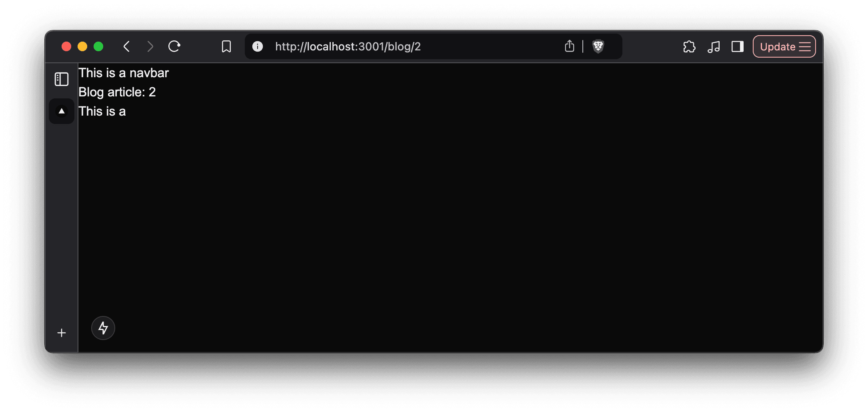Open the share menu in address bar

click(569, 46)
